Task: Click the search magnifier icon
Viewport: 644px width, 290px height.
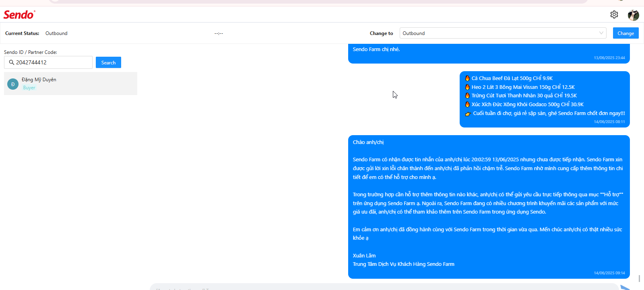Action: 11,62
